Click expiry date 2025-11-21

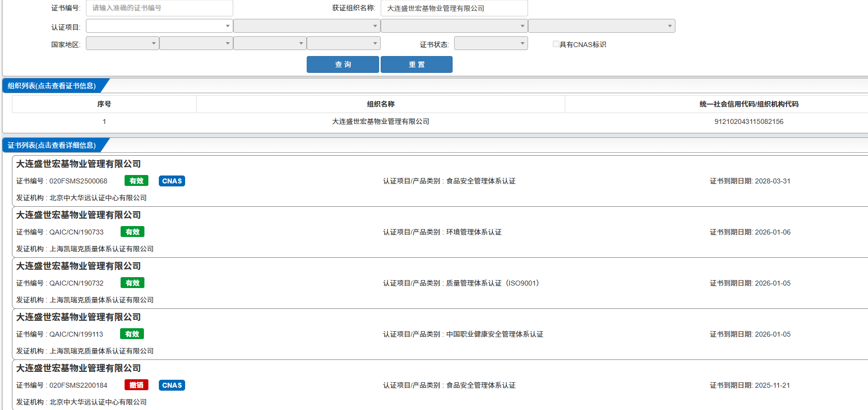(773, 385)
